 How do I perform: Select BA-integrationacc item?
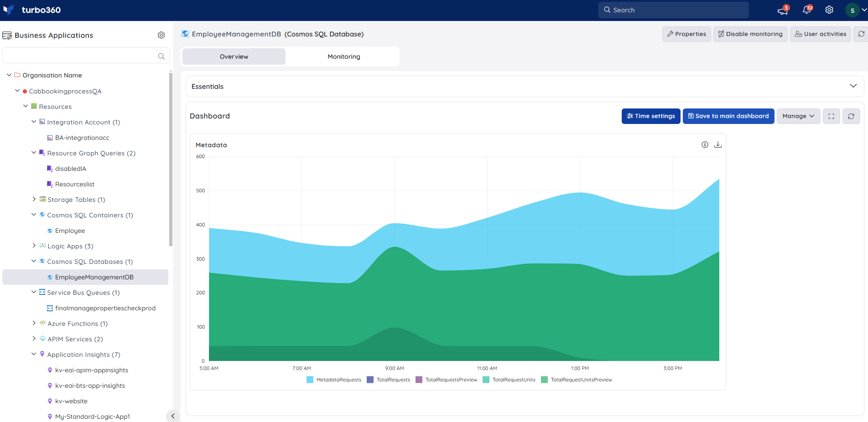click(x=82, y=138)
